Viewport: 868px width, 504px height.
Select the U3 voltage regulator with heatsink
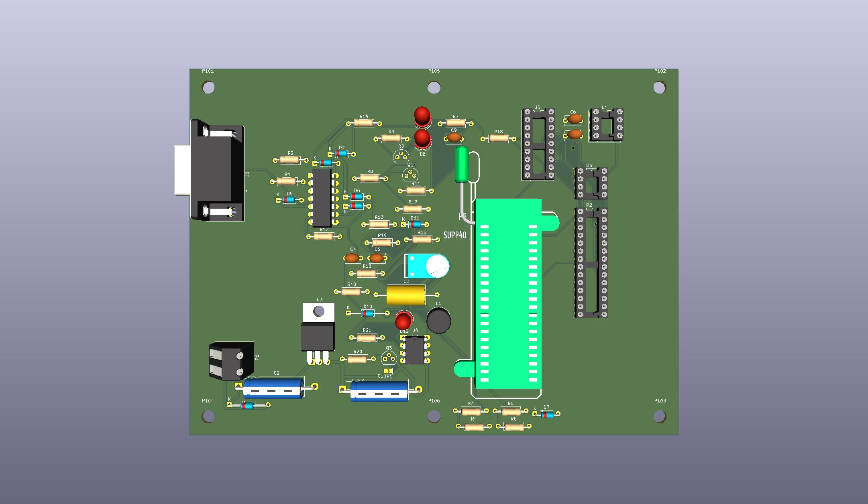click(x=318, y=333)
